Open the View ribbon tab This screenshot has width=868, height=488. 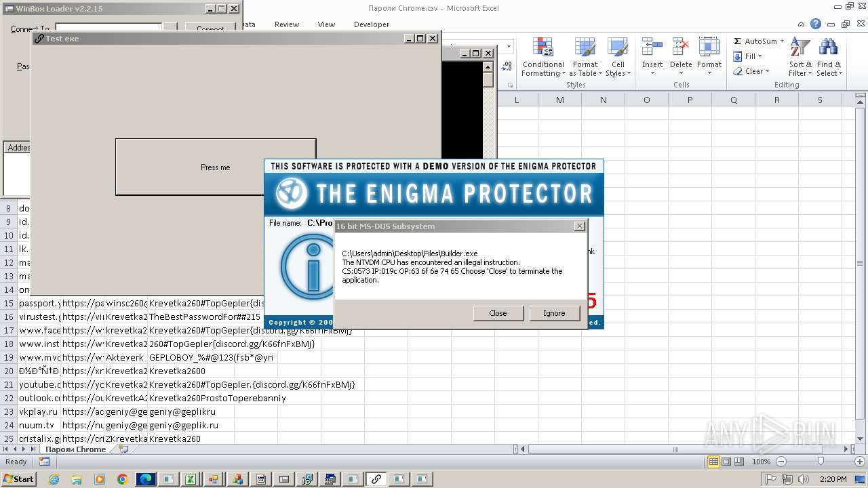coord(326,24)
